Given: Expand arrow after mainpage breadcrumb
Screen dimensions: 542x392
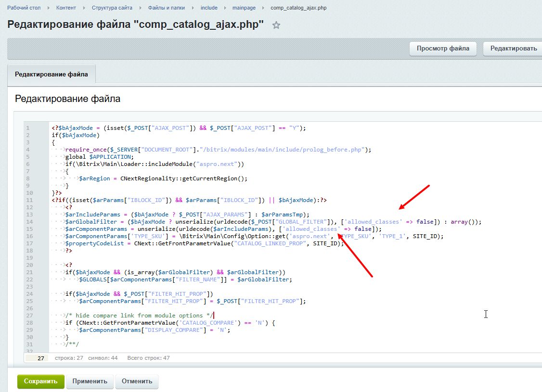Looking at the screenshot, I should (263, 8).
